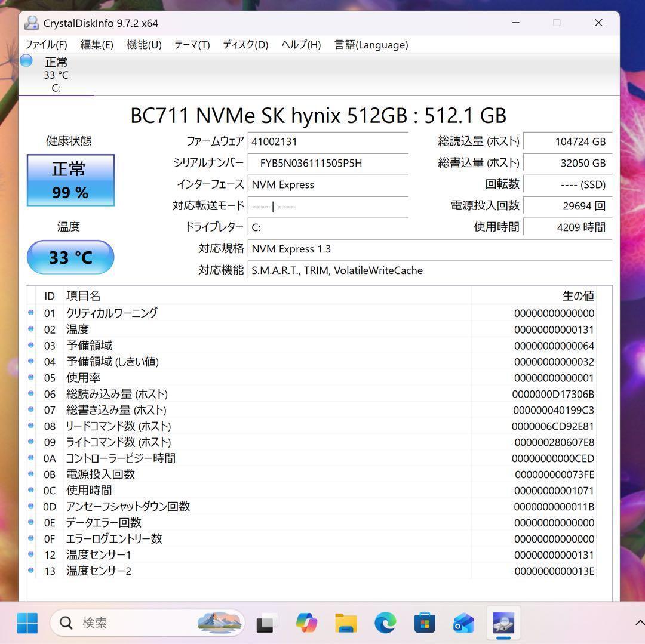
Task: Open the 言語(Language) selection menu
Action: pyautogui.click(x=371, y=45)
